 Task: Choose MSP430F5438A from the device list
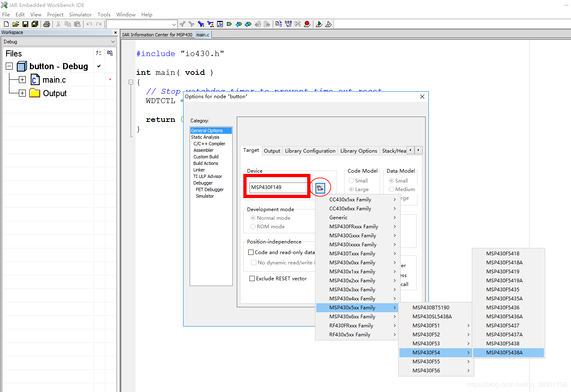tap(504, 353)
